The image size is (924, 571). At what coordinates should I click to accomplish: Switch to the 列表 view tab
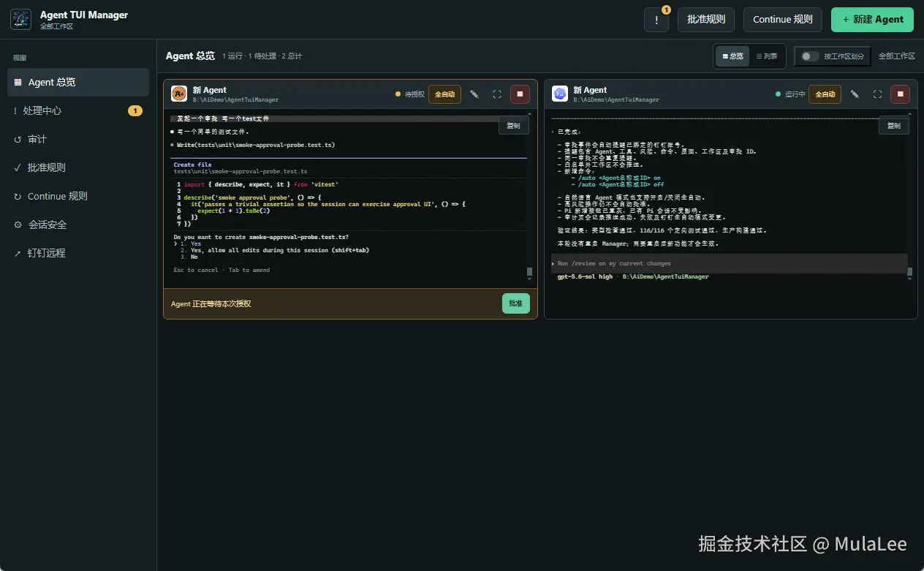[x=767, y=56]
